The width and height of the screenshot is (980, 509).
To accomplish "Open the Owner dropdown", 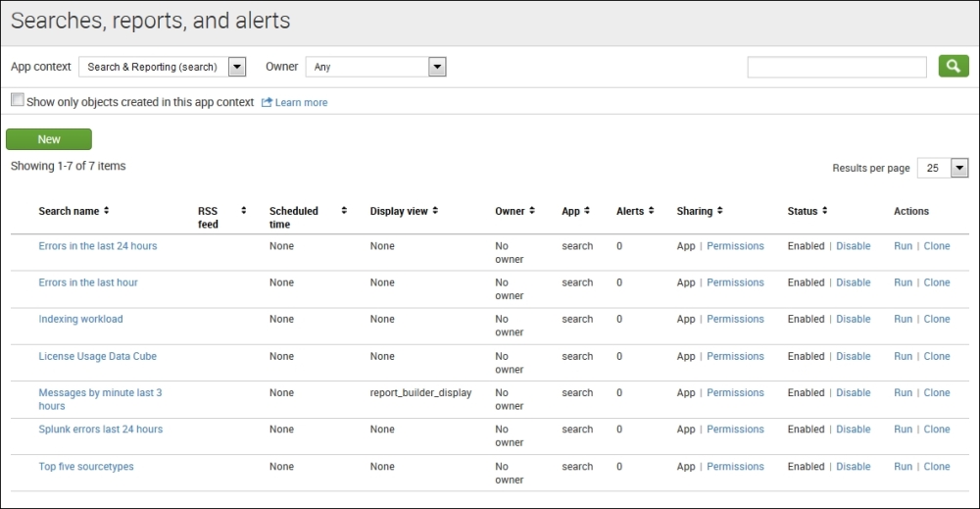I will click(437, 67).
